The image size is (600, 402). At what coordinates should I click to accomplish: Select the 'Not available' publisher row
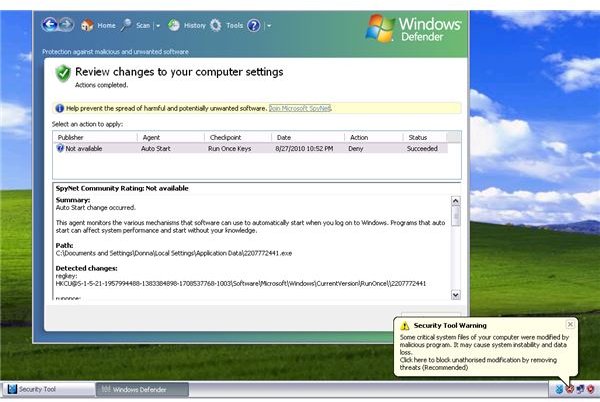(x=251, y=148)
